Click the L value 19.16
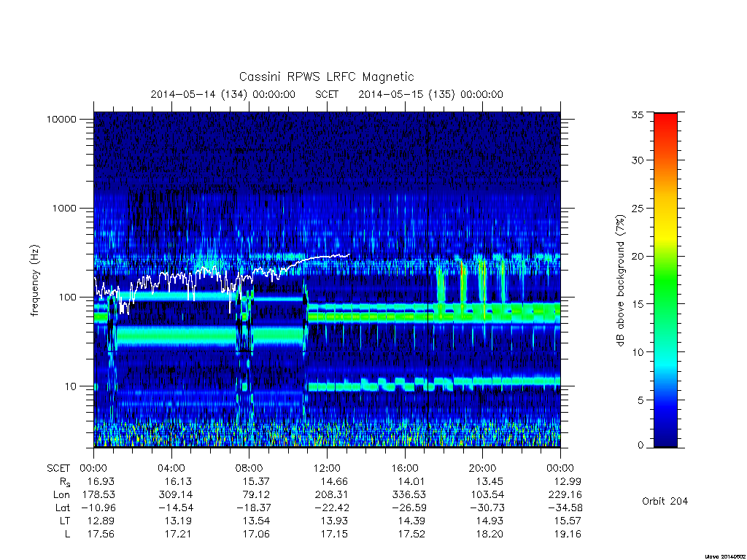Viewport: 747px width, 560px height. coord(568,534)
